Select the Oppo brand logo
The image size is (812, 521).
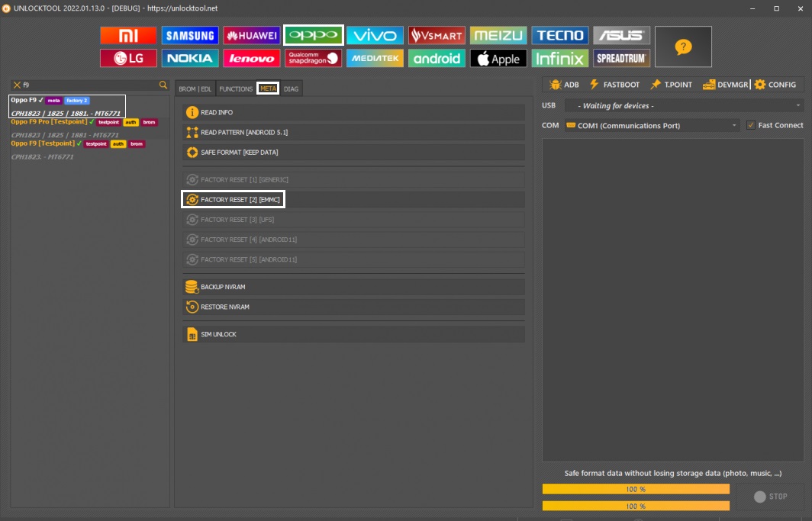tap(314, 35)
